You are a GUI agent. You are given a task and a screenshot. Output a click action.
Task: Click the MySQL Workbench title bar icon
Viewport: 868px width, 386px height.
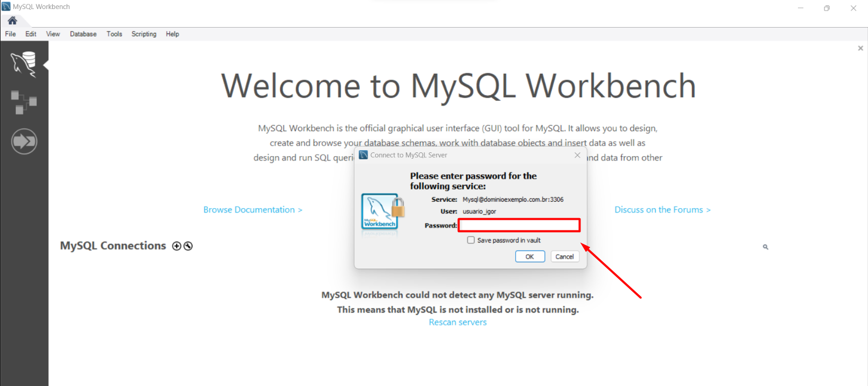[6, 6]
